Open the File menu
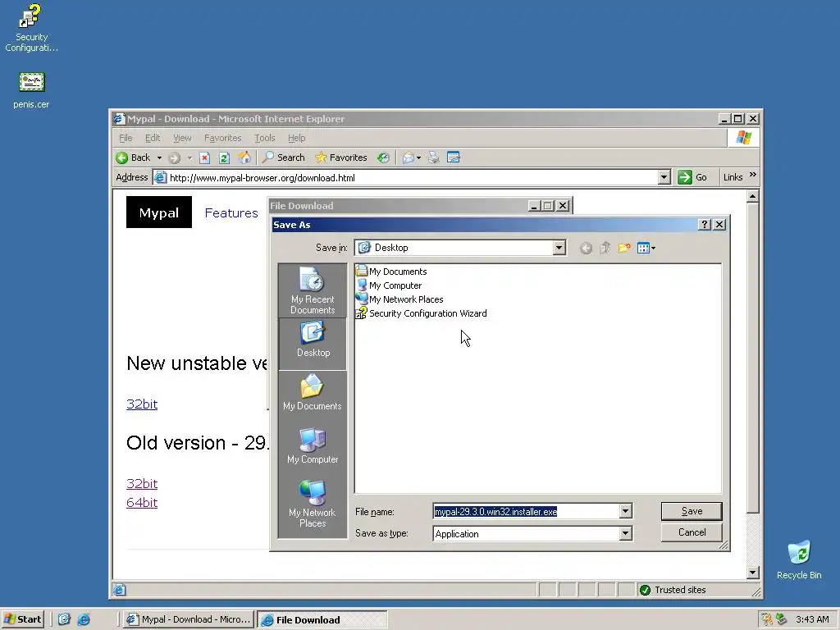Screen dimensions: 840x630 pos(126,138)
